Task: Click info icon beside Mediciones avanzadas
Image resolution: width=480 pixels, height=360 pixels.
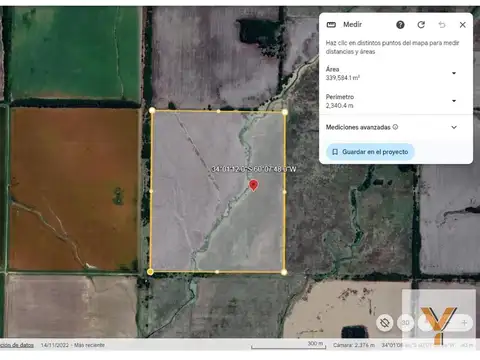Action: [x=395, y=127]
